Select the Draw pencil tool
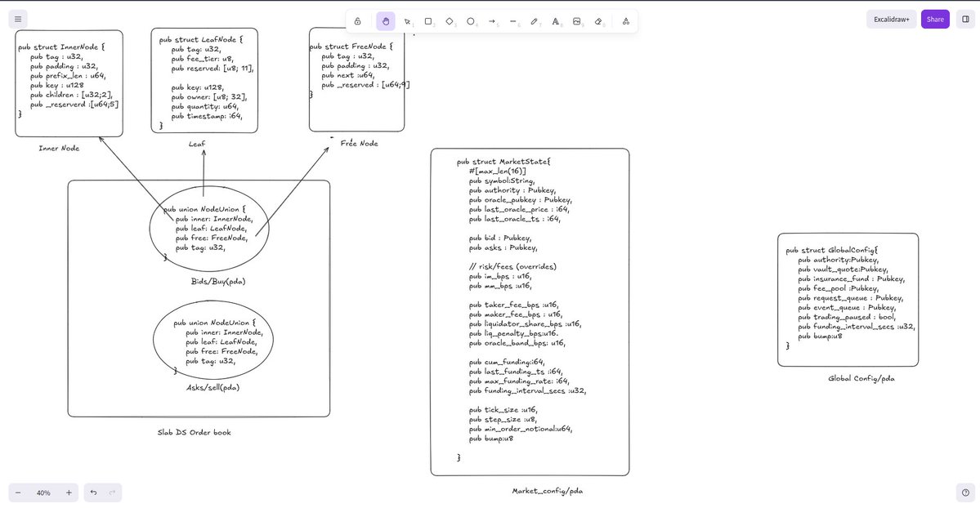 (535, 21)
